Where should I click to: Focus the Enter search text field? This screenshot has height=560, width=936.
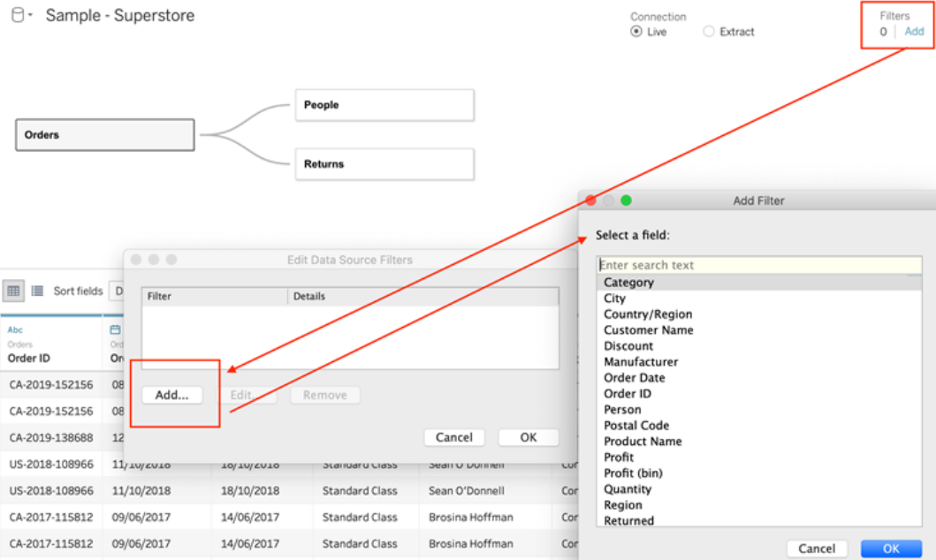click(x=759, y=265)
